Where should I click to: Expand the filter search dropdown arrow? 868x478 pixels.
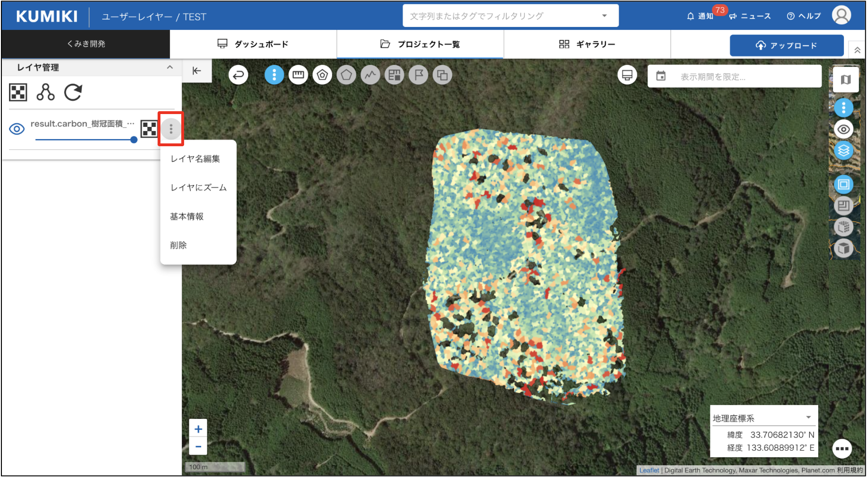(x=604, y=16)
